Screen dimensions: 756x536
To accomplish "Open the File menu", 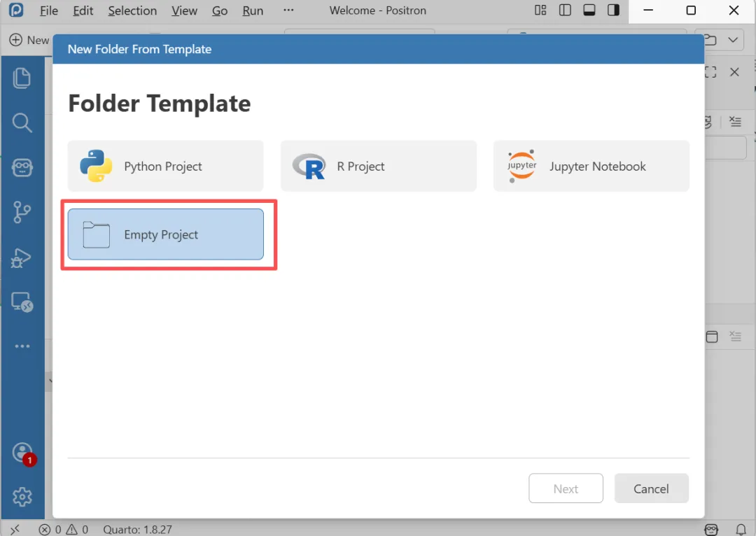I will pyautogui.click(x=49, y=10).
